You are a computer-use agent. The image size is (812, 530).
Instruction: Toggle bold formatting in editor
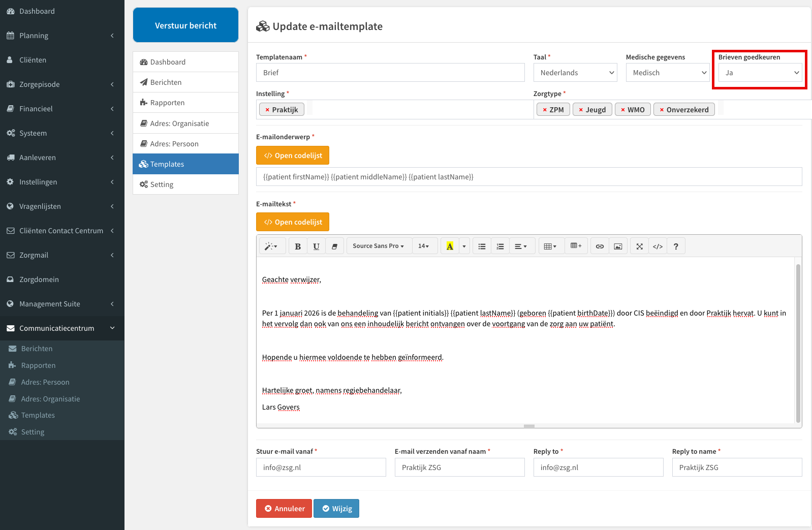pos(298,246)
